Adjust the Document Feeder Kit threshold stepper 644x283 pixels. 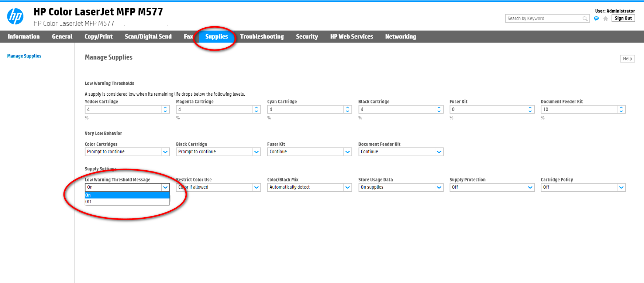tap(621, 109)
